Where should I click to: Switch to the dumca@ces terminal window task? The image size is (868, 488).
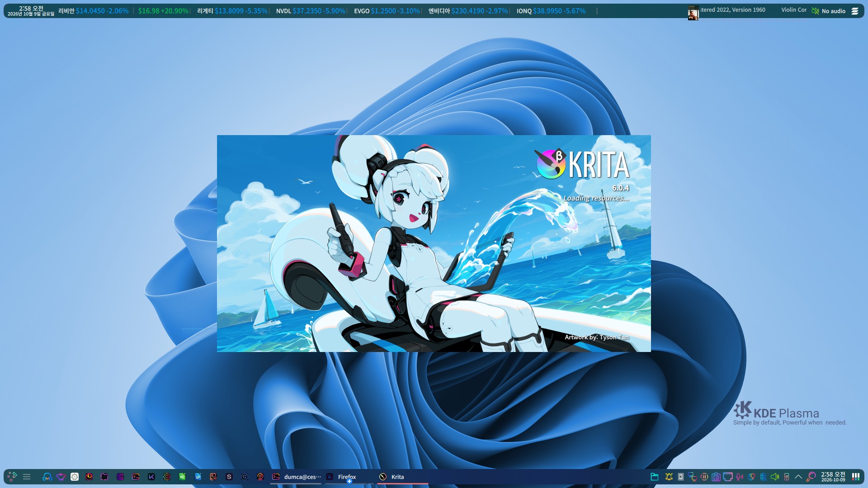296,477
